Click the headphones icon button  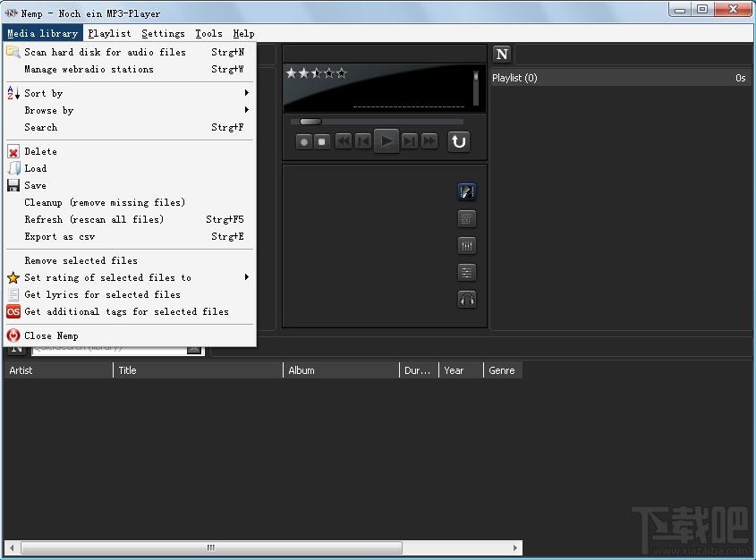pos(466,299)
